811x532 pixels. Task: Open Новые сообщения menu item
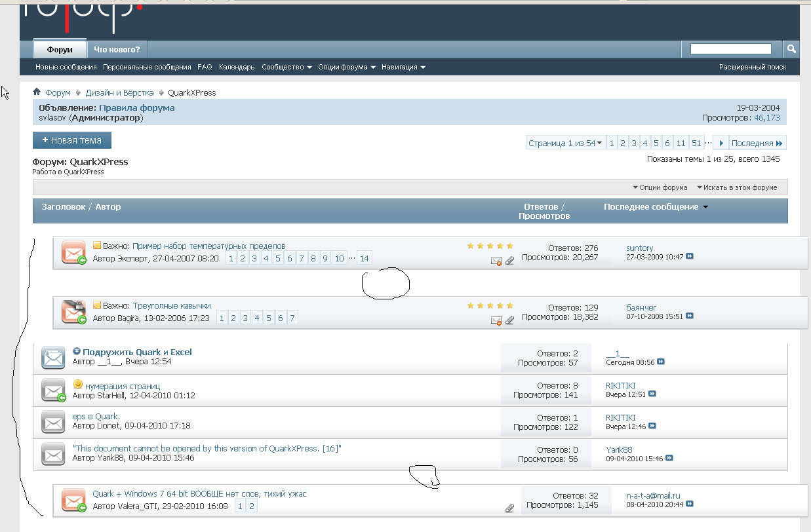click(x=66, y=67)
